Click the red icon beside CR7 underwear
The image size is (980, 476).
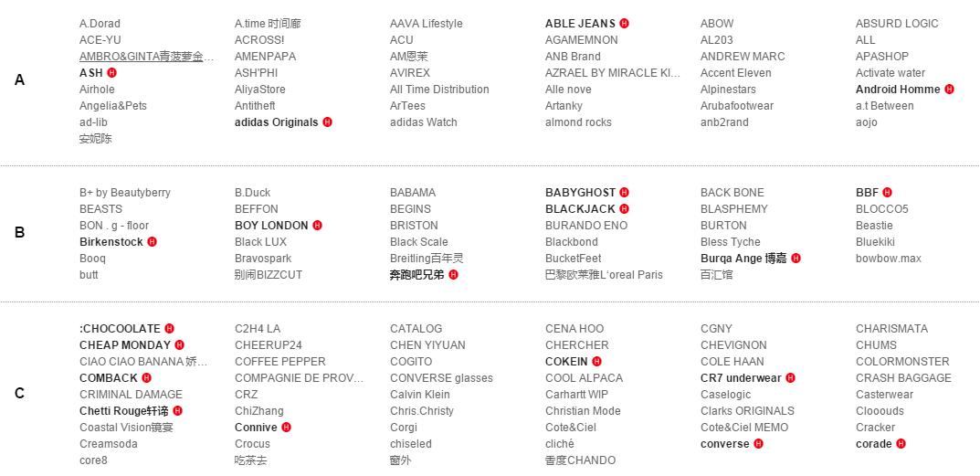pos(791,378)
